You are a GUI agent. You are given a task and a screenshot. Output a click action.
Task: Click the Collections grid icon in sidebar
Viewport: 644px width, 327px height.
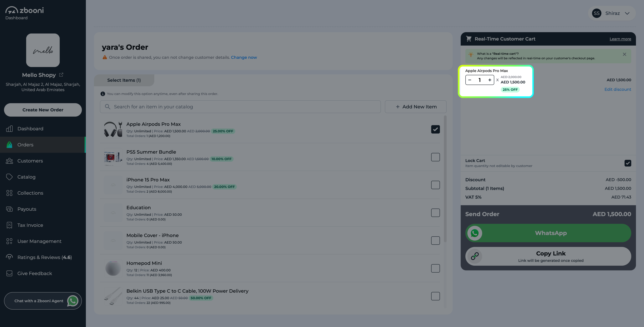pyautogui.click(x=9, y=193)
